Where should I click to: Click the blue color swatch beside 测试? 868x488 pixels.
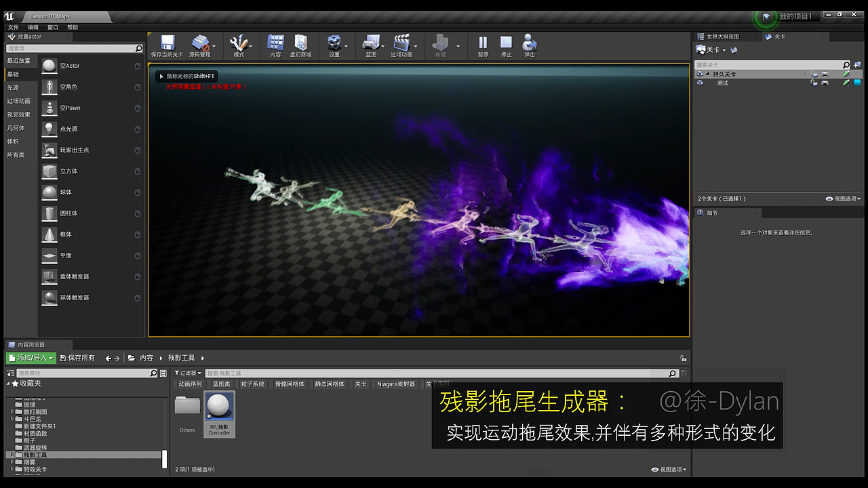[x=856, y=82]
